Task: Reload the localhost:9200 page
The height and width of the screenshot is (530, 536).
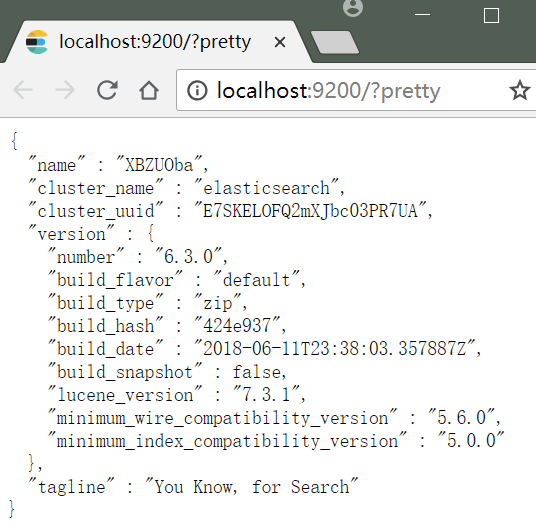Action: point(107,90)
